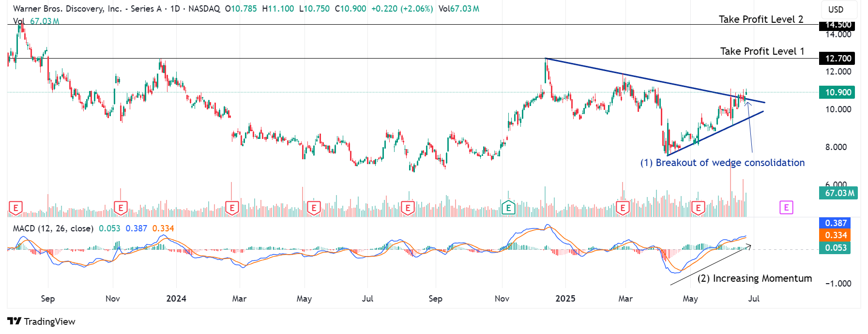Screen dimensions: 868x334
Task: Open the USD currency selector
Action: [839, 9]
